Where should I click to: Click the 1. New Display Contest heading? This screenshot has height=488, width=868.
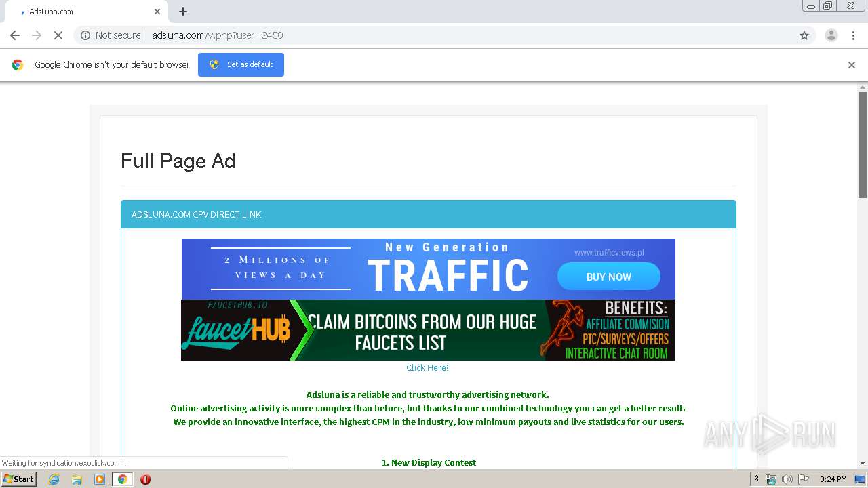[x=429, y=462]
